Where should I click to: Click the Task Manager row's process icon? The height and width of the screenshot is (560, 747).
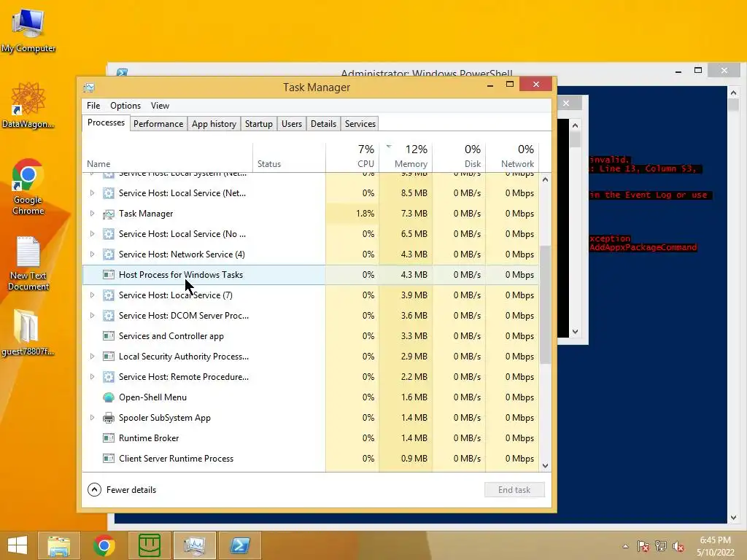(x=109, y=214)
